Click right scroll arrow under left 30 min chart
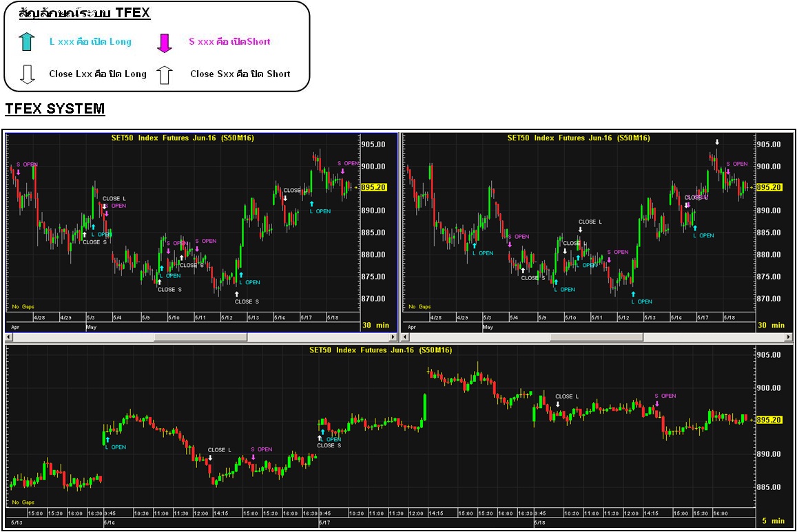Screen dimensions: 797x532 tap(393, 337)
